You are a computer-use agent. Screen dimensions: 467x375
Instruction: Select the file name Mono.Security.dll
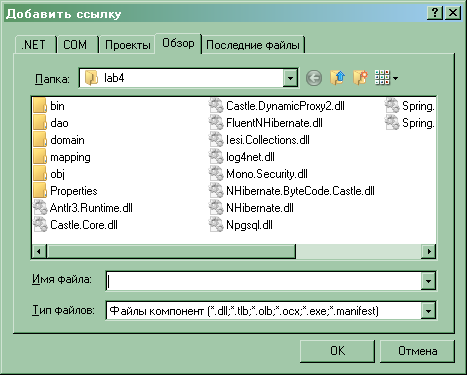[267, 174]
